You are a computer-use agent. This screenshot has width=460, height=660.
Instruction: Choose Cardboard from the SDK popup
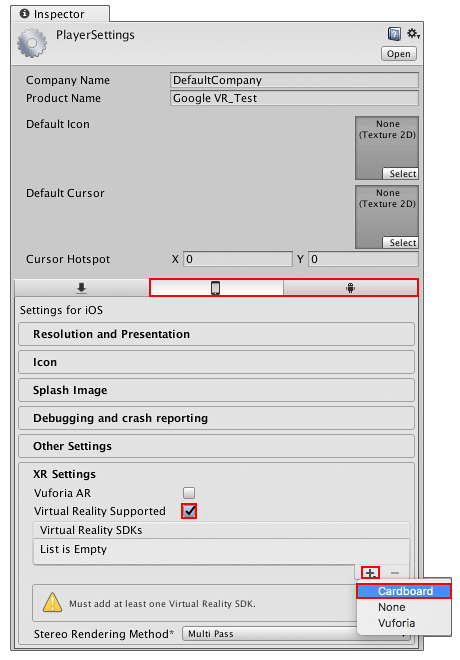(404, 591)
